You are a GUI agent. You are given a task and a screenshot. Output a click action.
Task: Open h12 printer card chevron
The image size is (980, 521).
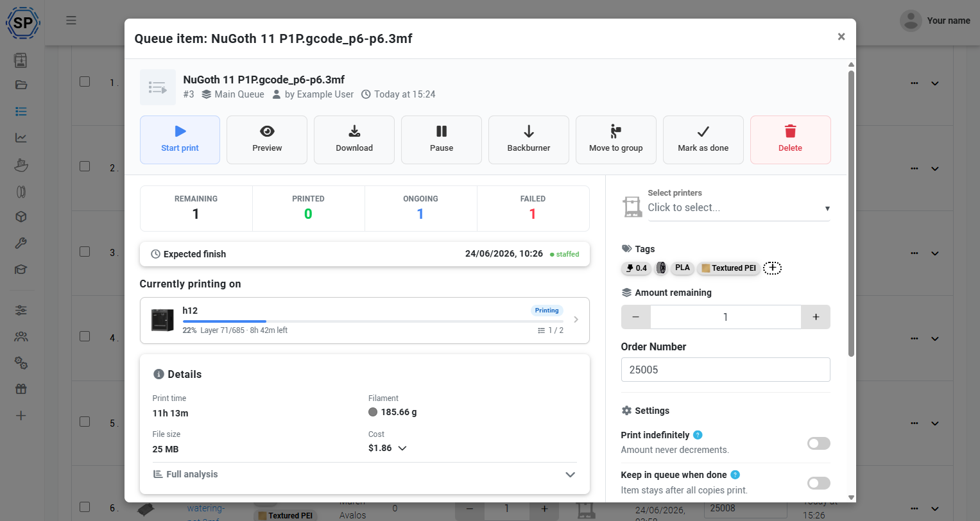coord(576,320)
